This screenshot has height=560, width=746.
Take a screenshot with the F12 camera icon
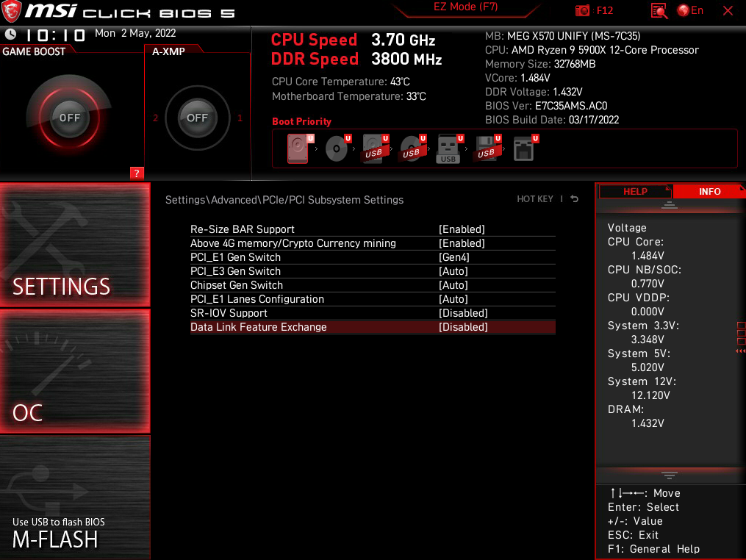[582, 10]
